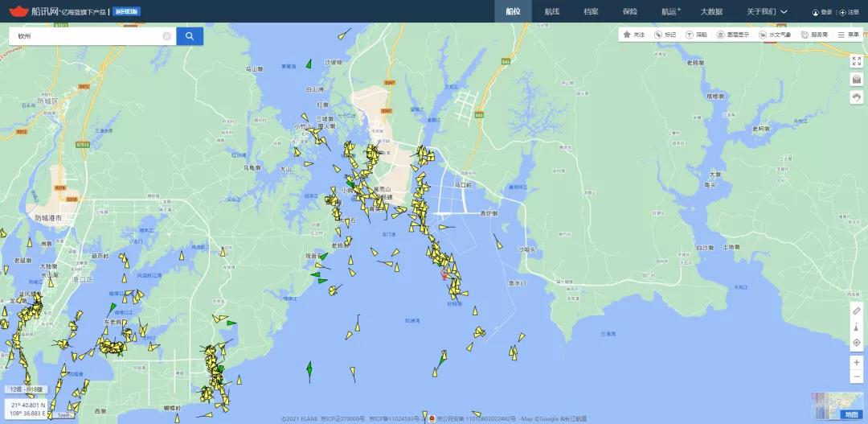Toggle the 图层显示 layer display option
This screenshot has height=424, width=868.
coord(732,35)
